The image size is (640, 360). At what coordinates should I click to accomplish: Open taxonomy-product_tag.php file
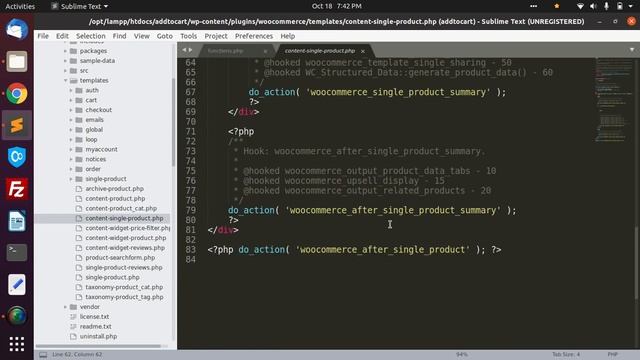(x=124, y=297)
